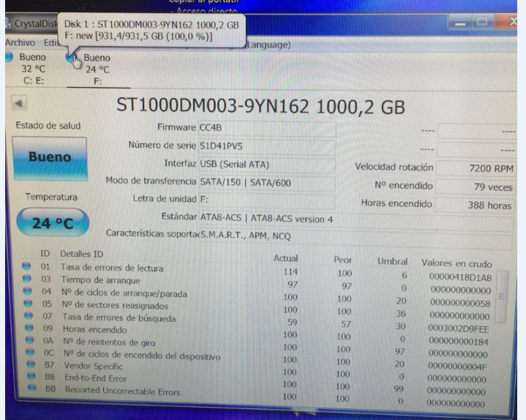
Task: Select row Reported Uncorrectable Errors
Action: point(258,394)
